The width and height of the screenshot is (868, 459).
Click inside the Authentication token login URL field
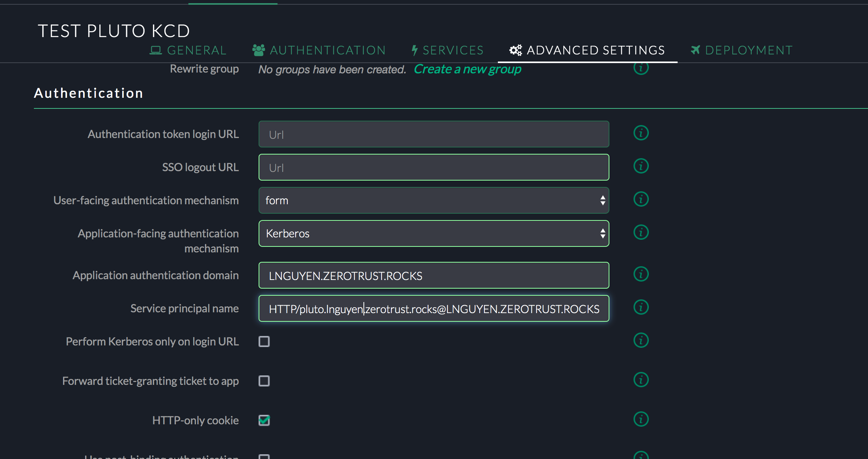(434, 134)
